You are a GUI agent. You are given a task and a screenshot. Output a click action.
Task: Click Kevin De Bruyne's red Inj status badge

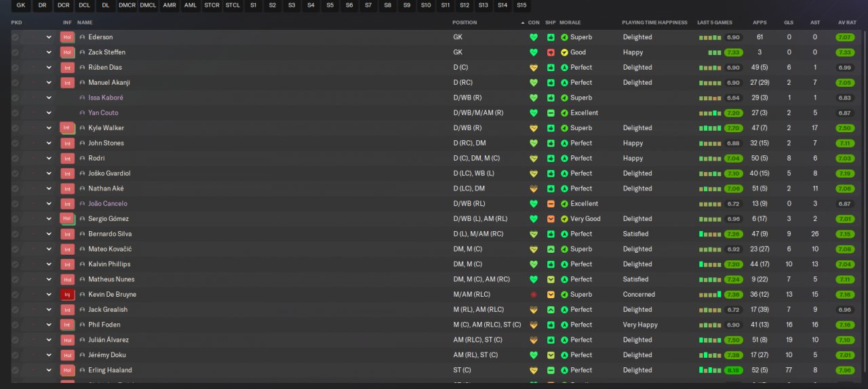(66, 295)
